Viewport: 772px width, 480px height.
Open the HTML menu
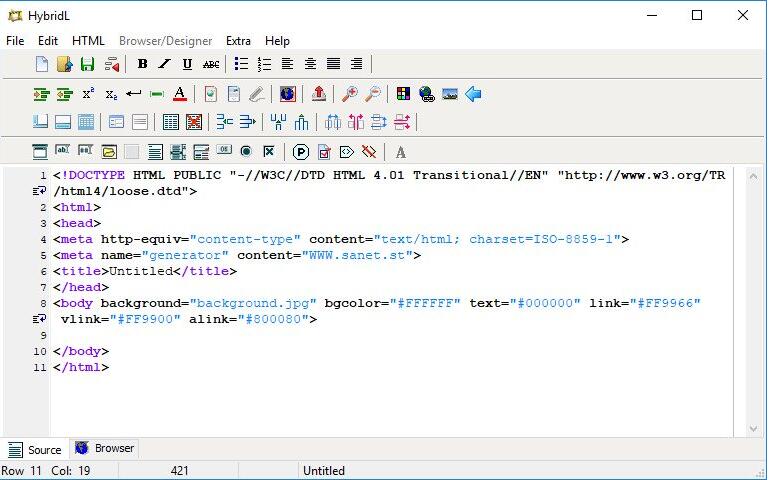[88, 41]
